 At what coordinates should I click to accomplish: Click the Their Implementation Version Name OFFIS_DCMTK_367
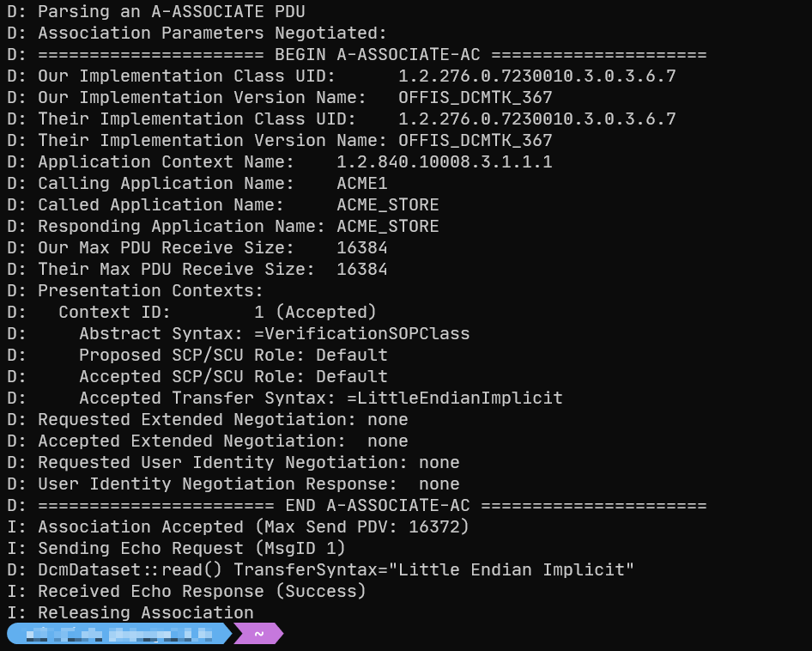pos(475,141)
